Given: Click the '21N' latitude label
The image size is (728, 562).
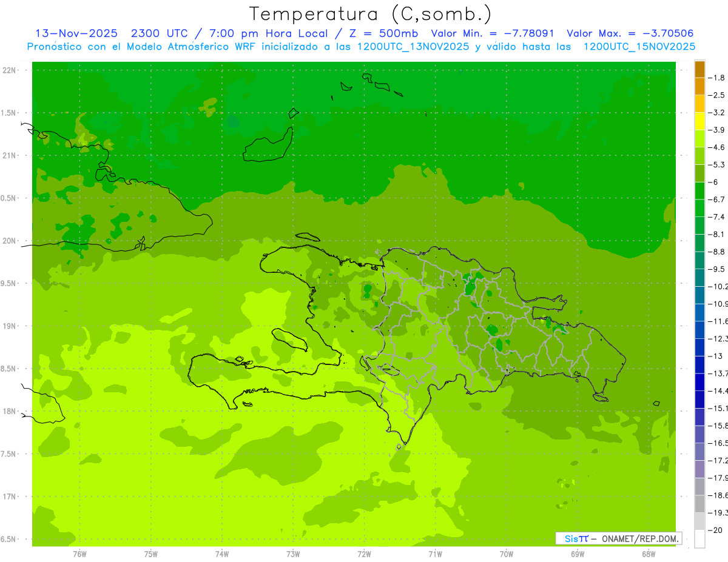Looking at the screenshot, I should point(10,155).
